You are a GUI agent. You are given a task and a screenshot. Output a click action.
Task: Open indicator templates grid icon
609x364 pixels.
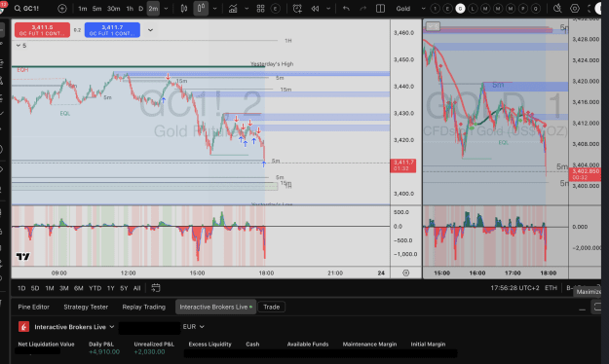coord(260,9)
